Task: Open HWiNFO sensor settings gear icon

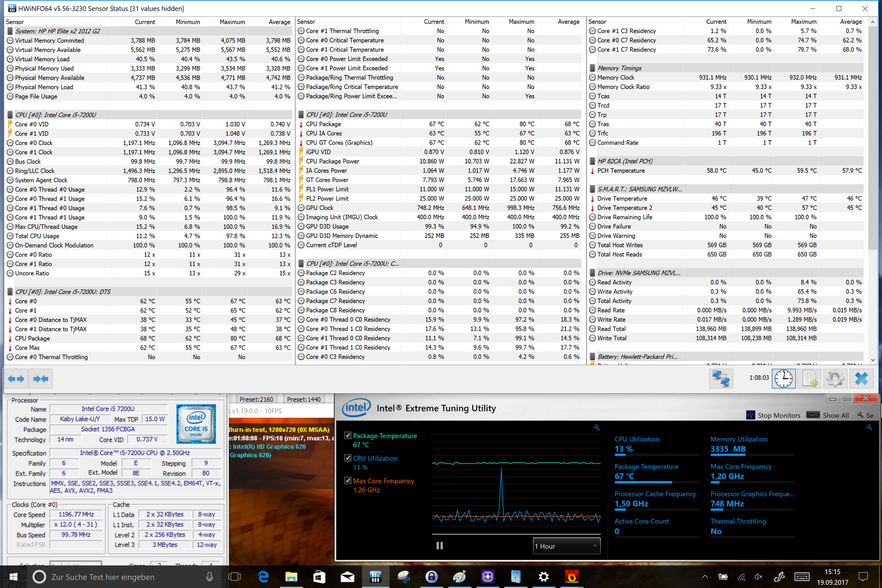Action: click(835, 379)
